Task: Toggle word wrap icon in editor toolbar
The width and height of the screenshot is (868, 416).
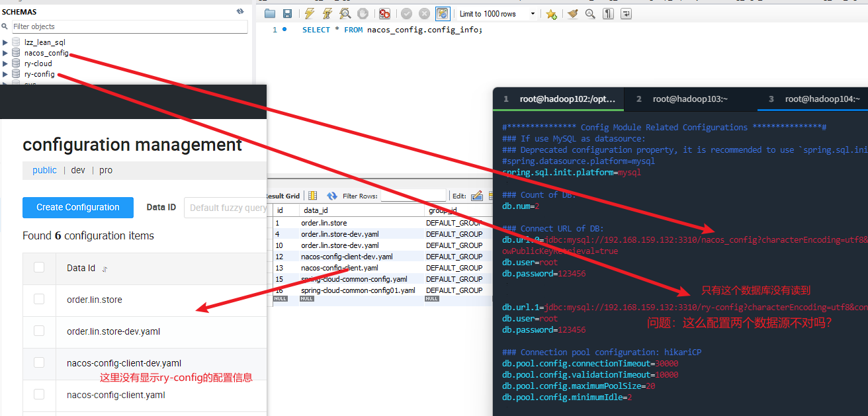Action: pos(625,13)
